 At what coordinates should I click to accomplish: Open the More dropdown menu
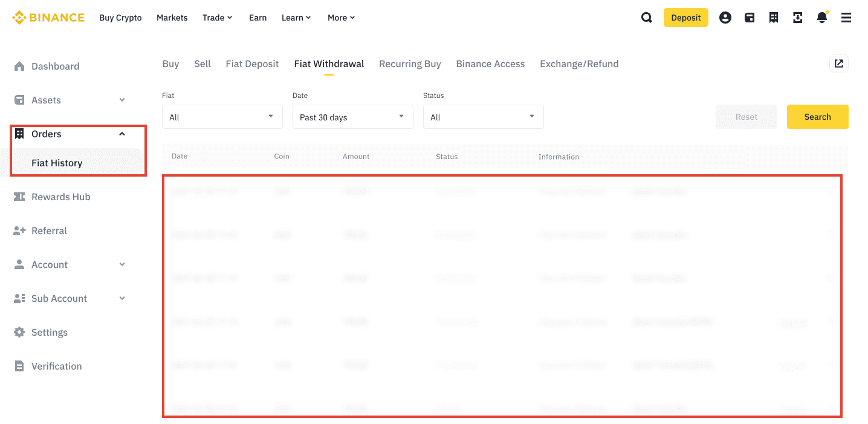click(x=342, y=18)
